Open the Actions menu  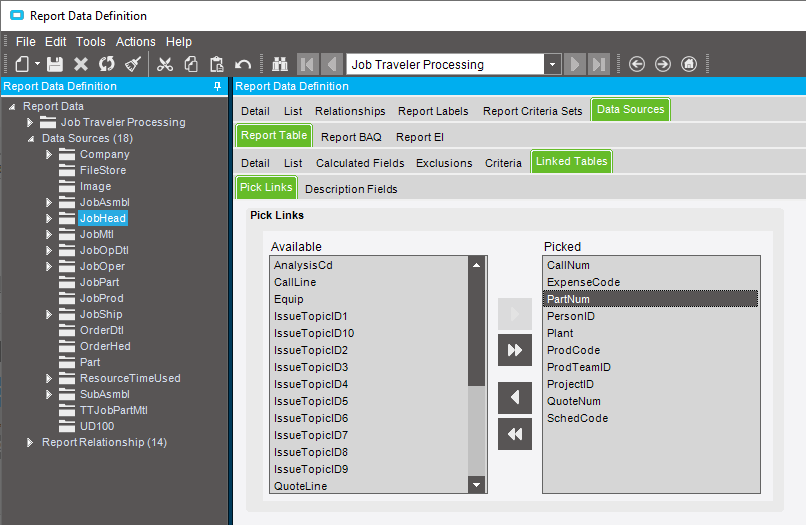tap(135, 42)
